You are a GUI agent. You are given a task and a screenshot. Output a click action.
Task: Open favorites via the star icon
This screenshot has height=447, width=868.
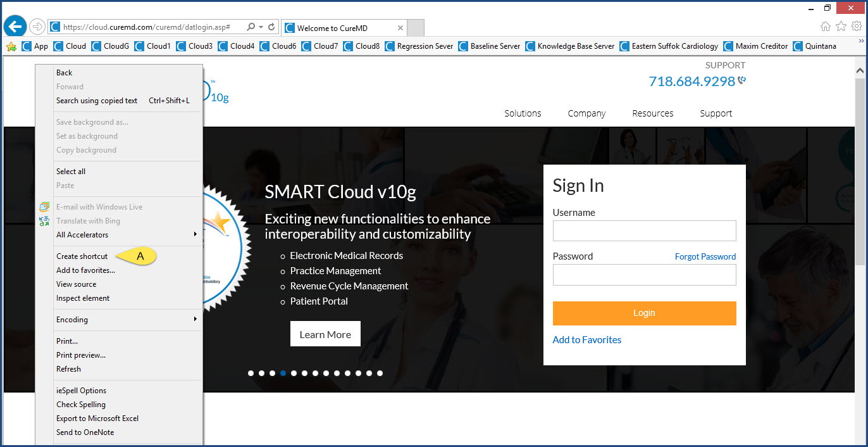(841, 27)
